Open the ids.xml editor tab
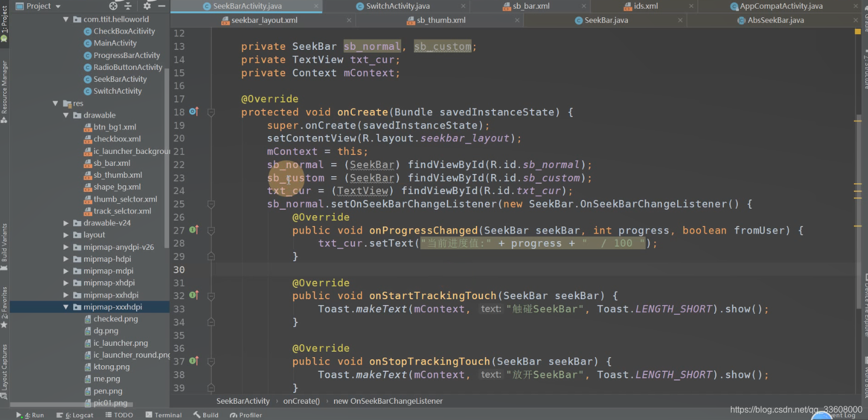This screenshot has height=420, width=868. click(645, 6)
